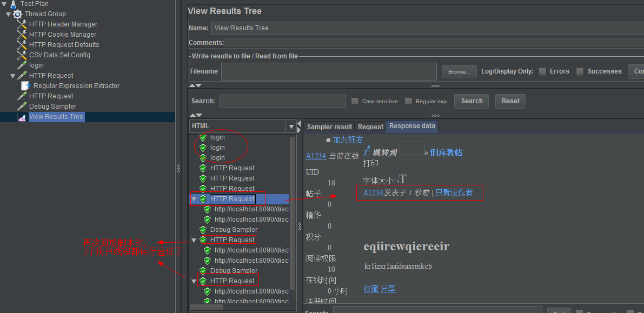Click the View Results Tree listener icon
Image resolution: width=644 pixels, height=313 pixels.
(x=22, y=117)
